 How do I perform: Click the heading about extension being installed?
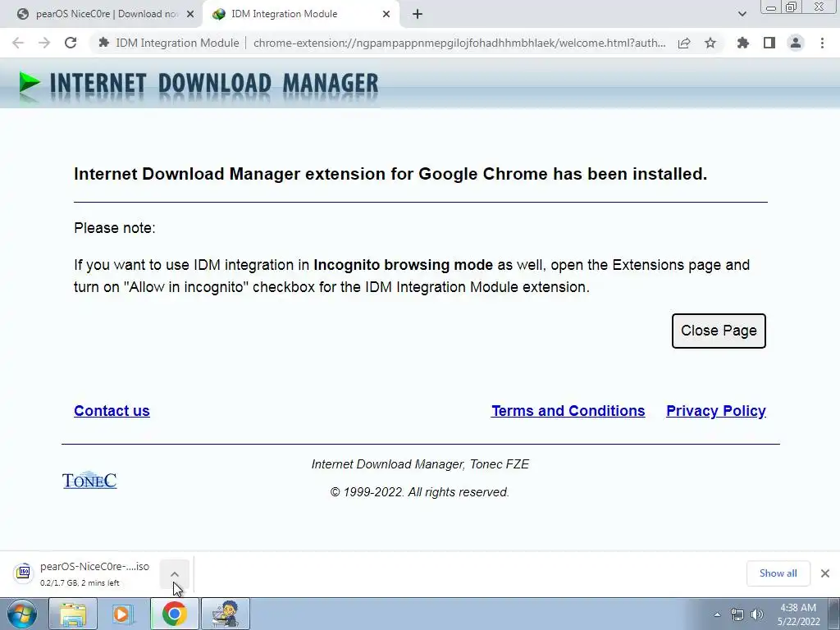[x=390, y=174]
